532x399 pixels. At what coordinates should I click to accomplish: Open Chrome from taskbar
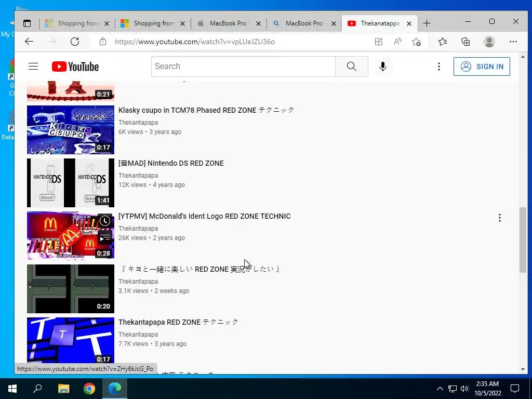[89, 389]
